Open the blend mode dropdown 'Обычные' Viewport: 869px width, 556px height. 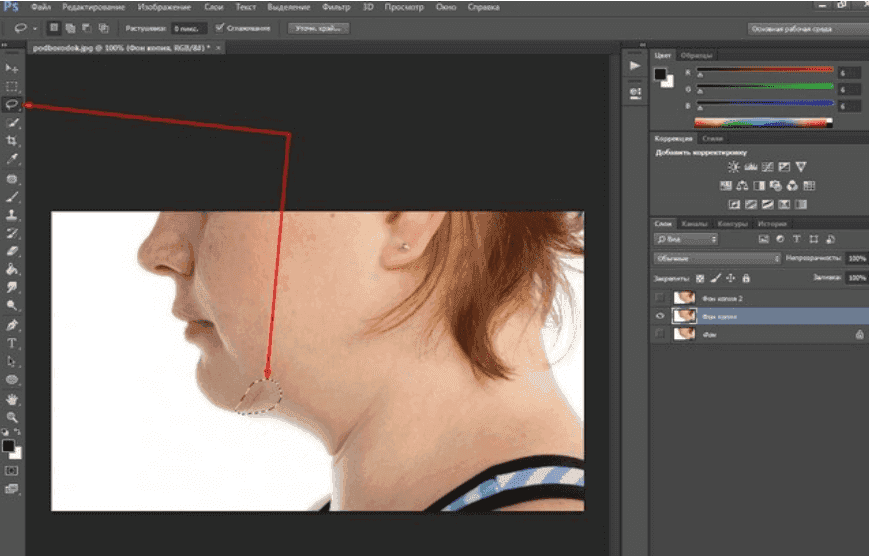pyautogui.click(x=717, y=258)
